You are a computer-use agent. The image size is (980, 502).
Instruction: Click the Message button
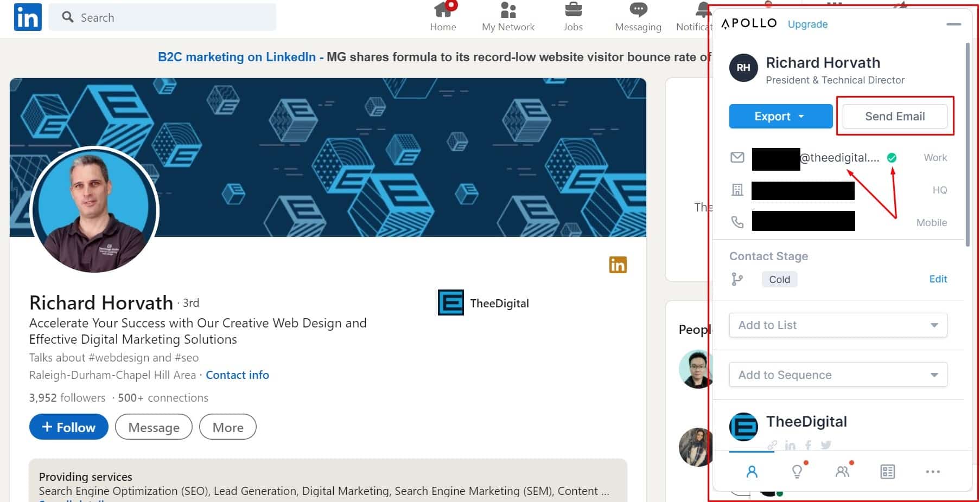[154, 427]
